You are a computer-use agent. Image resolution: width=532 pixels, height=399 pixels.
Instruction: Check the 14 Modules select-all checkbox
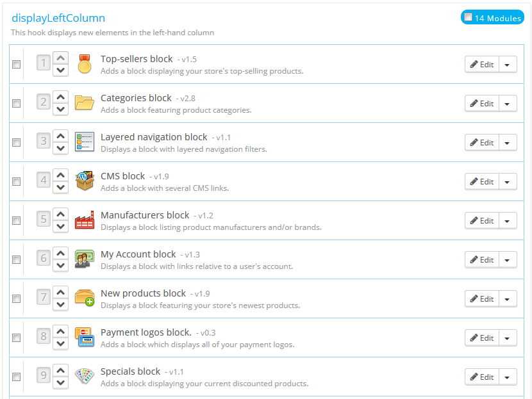(x=468, y=17)
